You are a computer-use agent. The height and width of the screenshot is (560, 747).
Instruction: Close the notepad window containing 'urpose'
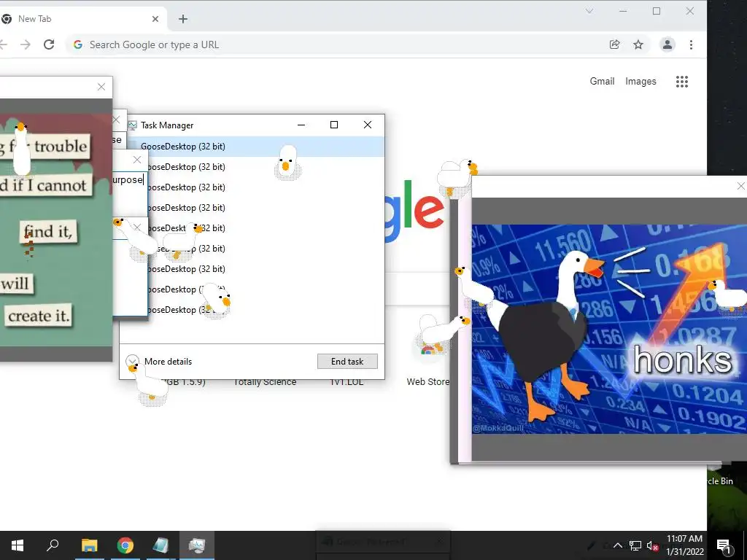pos(136,160)
